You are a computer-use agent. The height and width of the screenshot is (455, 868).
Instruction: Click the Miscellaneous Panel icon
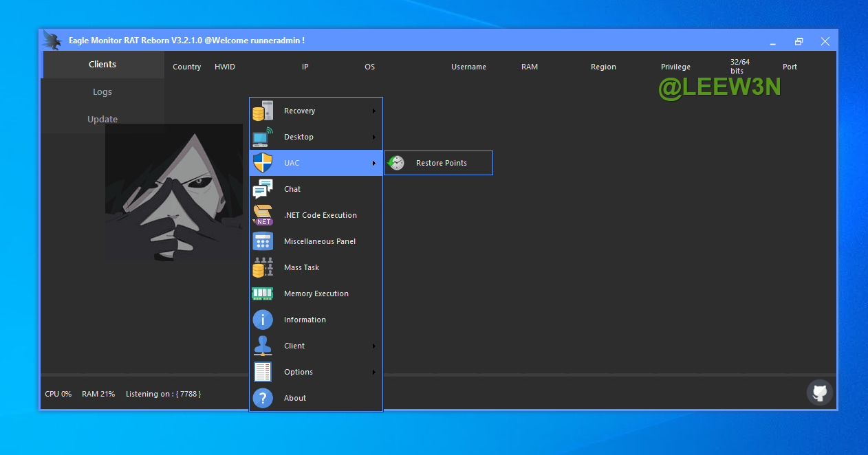click(263, 241)
